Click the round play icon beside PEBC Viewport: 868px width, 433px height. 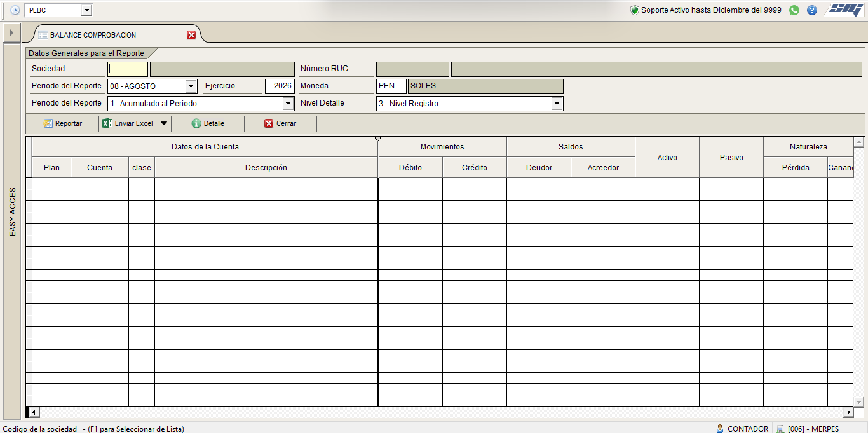click(15, 10)
